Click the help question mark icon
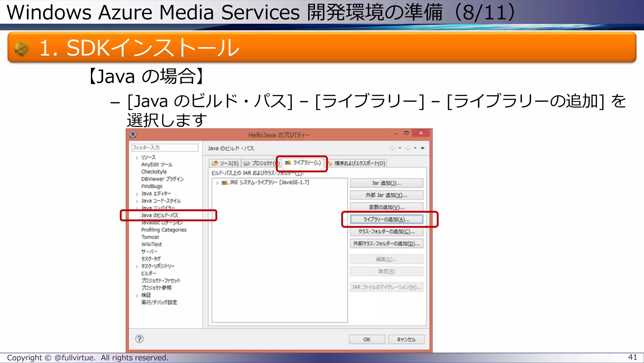Screen dimensions: 644x363 [139, 339]
